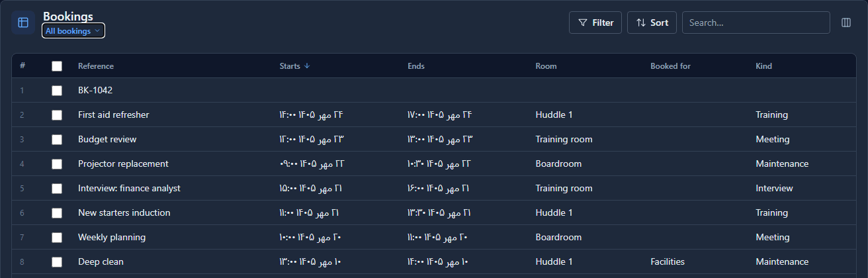
Task: Toggle the select-all header checkbox
Action: 57,66
